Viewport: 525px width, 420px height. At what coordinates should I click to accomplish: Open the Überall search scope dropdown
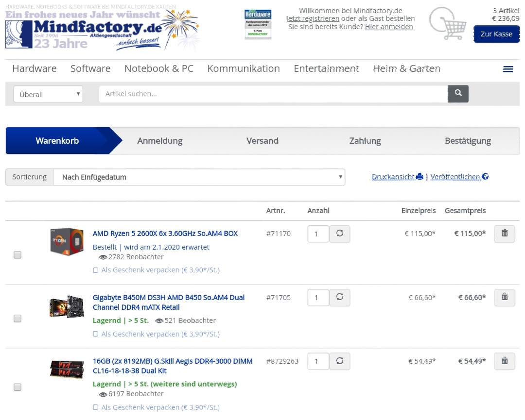click(48, 94)
